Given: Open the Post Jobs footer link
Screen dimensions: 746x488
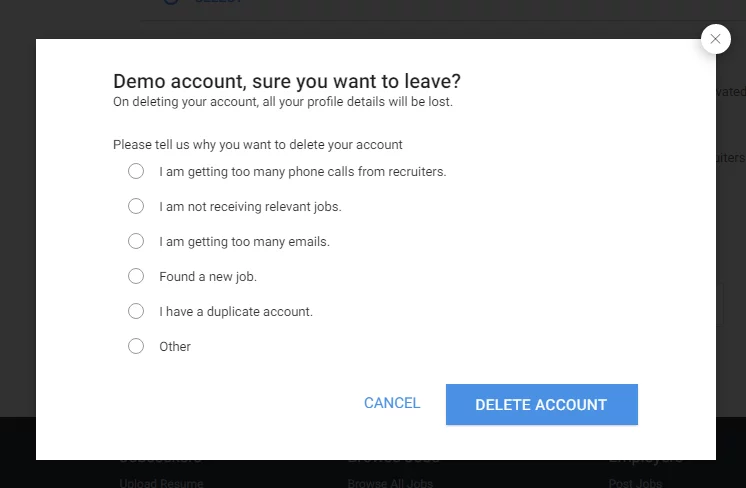Looking at the screenshot, I should 635,483.
